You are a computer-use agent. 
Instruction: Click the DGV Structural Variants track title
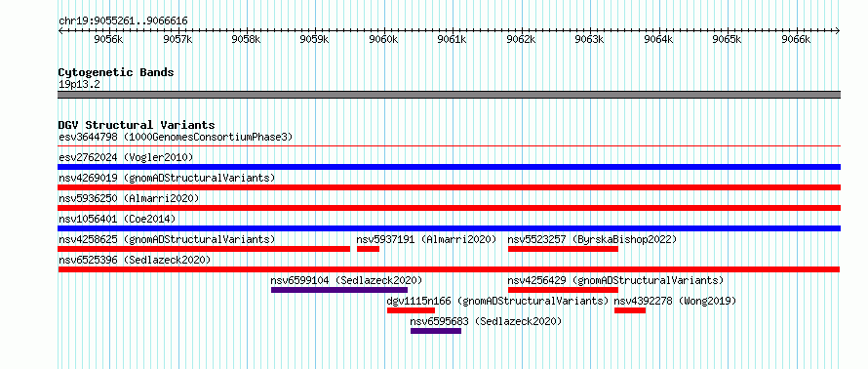137,125
